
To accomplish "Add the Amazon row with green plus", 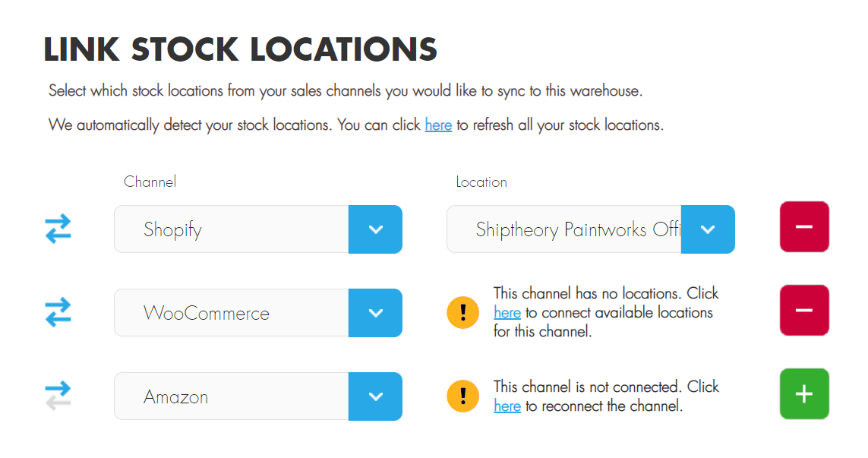I will 804,394.
